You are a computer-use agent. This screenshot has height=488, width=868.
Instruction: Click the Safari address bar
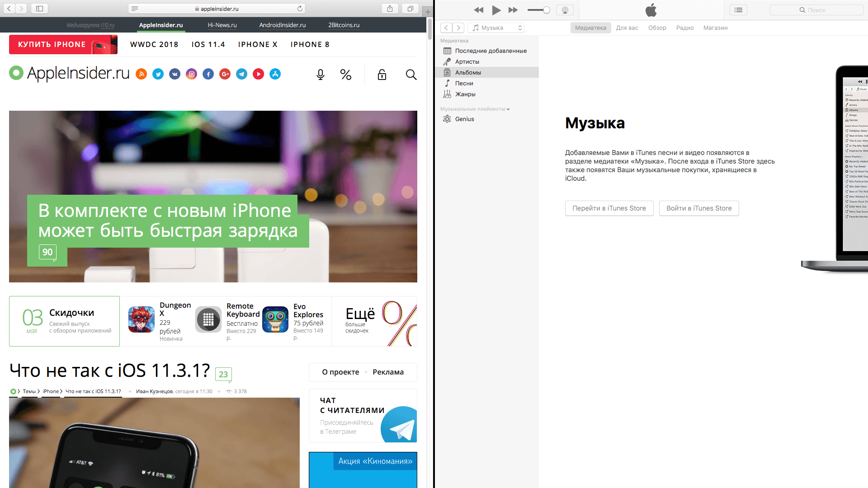217,9
